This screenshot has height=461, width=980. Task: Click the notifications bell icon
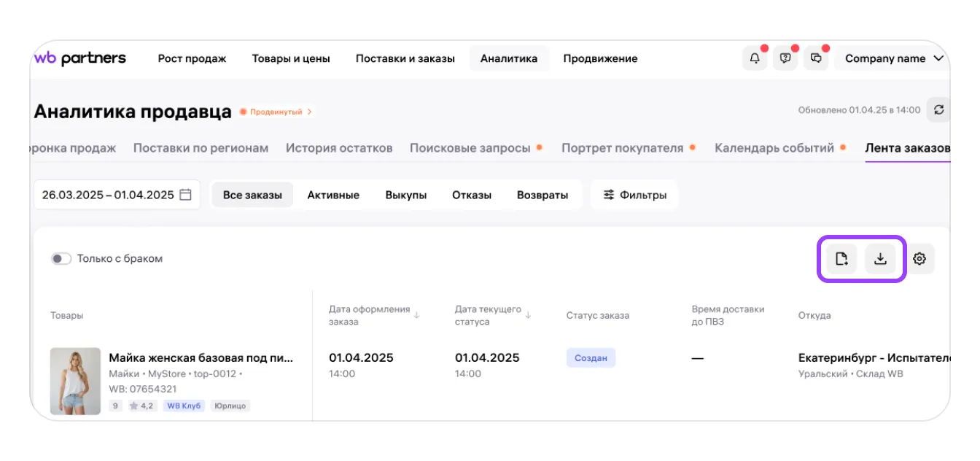tap(755, 58)
